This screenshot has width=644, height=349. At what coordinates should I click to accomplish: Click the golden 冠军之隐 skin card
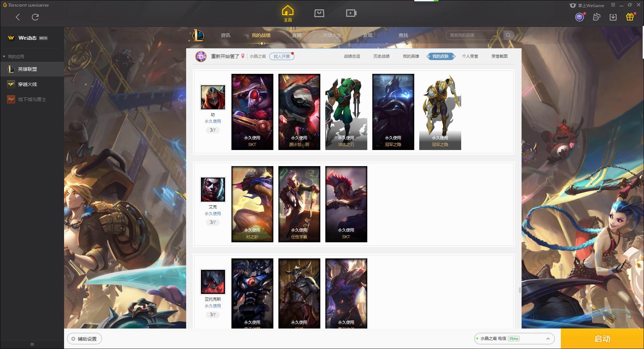pyautogui.click(x=440, y=112)
